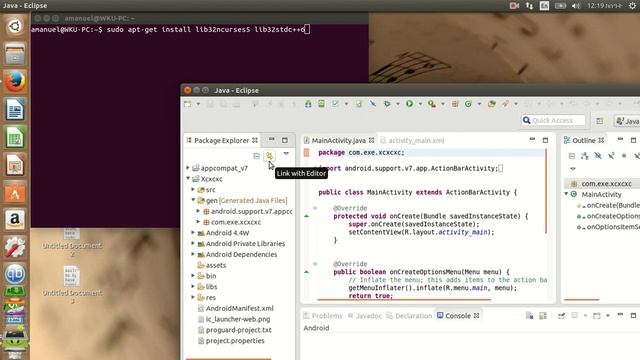Expand the src folder
Image resolution: width=640 pixels, height=360 pixels.
(x=193, y=189)
